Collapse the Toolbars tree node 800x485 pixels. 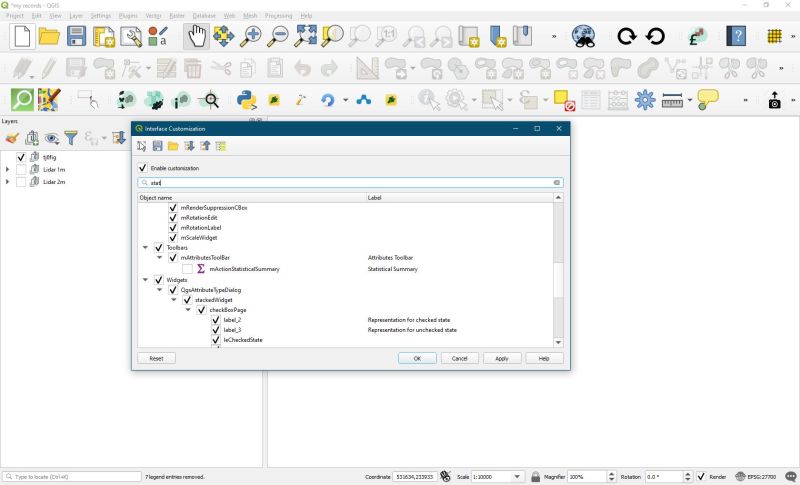tap(145, 247)
